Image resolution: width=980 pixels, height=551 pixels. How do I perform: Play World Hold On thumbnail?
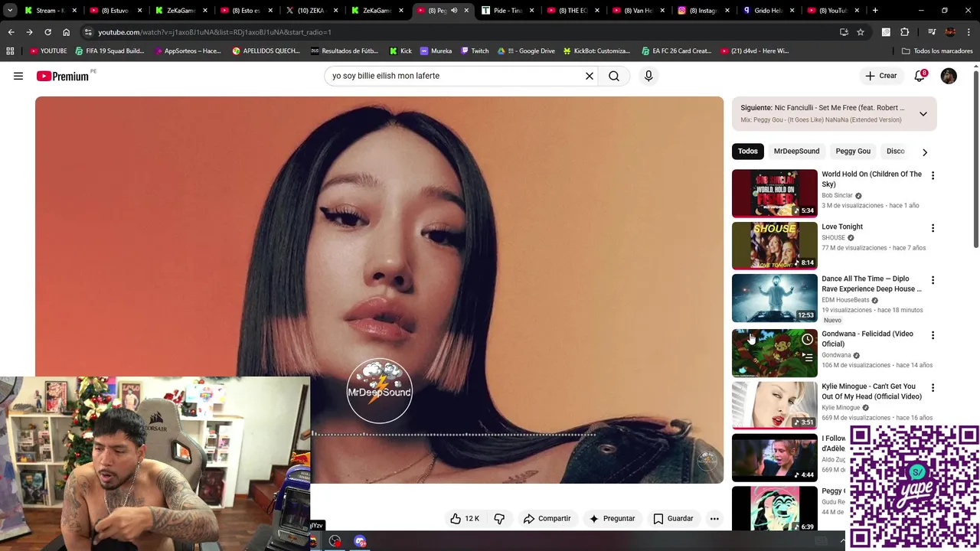click(775, 194)
